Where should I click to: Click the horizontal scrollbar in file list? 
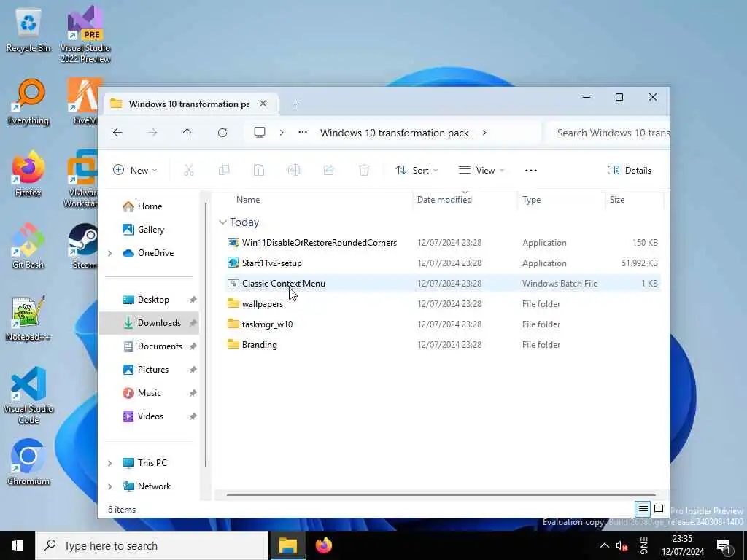(441, 495)
